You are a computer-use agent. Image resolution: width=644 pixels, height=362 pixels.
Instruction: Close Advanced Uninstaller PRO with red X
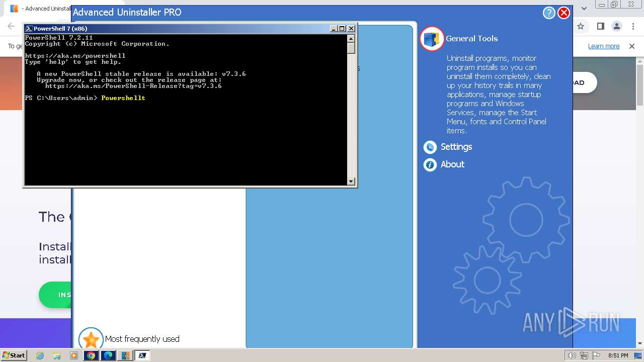pos(564,13)
